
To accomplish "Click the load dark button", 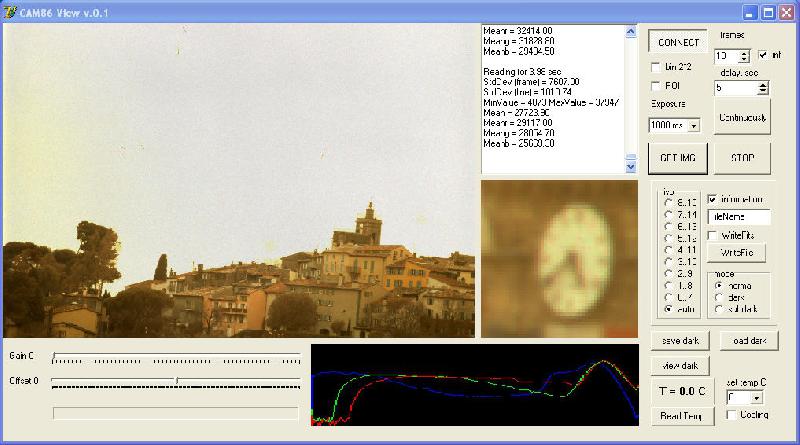I will [x=749, y=341].
